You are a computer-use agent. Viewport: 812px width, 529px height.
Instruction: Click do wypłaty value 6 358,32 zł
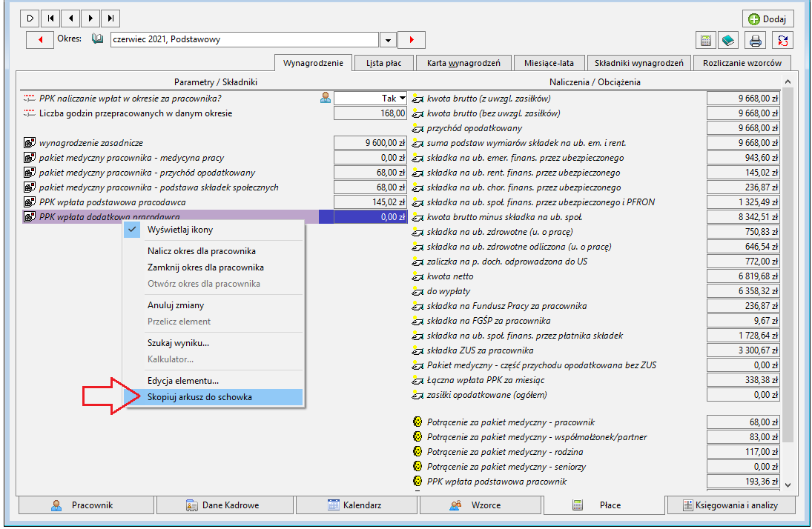click(x=743, y=291)
